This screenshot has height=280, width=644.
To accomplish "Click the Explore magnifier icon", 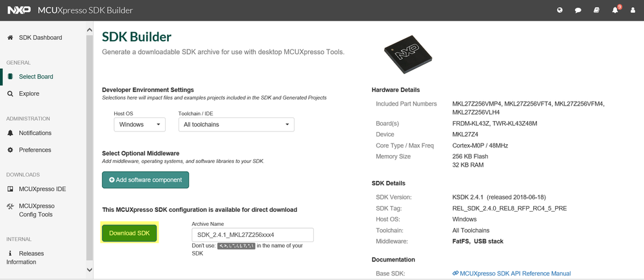I will [x=10, y=93].
